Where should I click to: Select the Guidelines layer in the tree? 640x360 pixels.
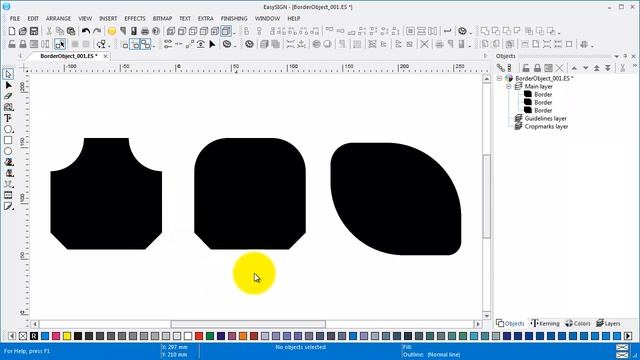pos(545,118)
